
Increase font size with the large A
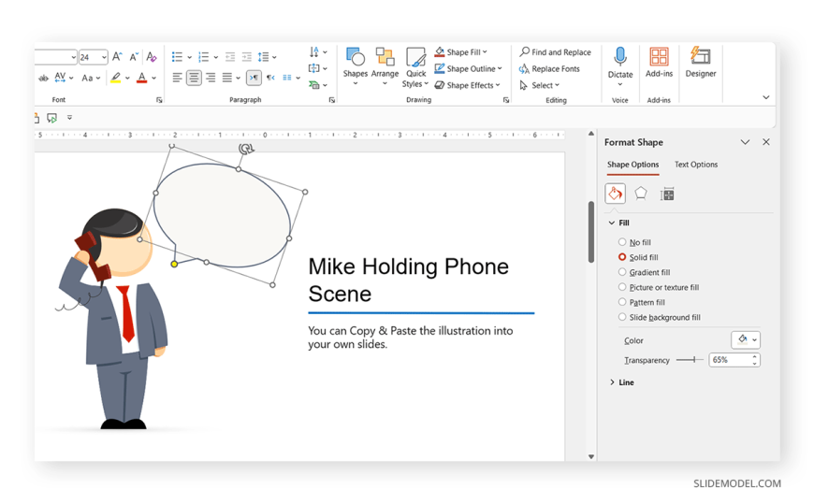[117, 57]
